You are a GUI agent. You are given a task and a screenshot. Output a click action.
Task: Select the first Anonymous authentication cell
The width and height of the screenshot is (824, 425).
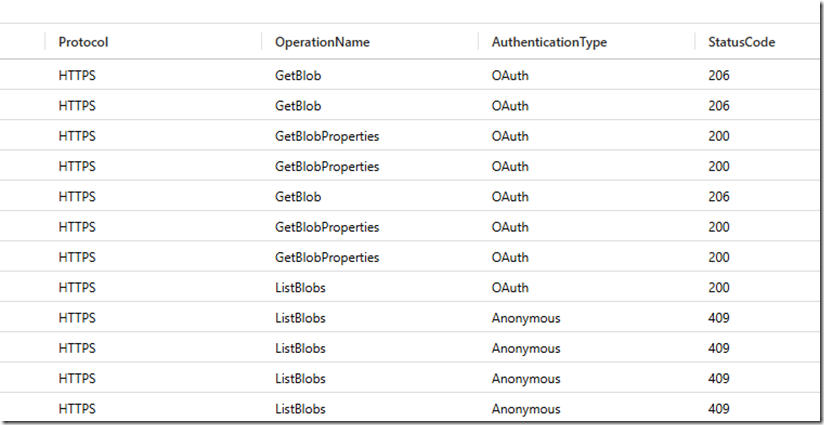[526, 318]
